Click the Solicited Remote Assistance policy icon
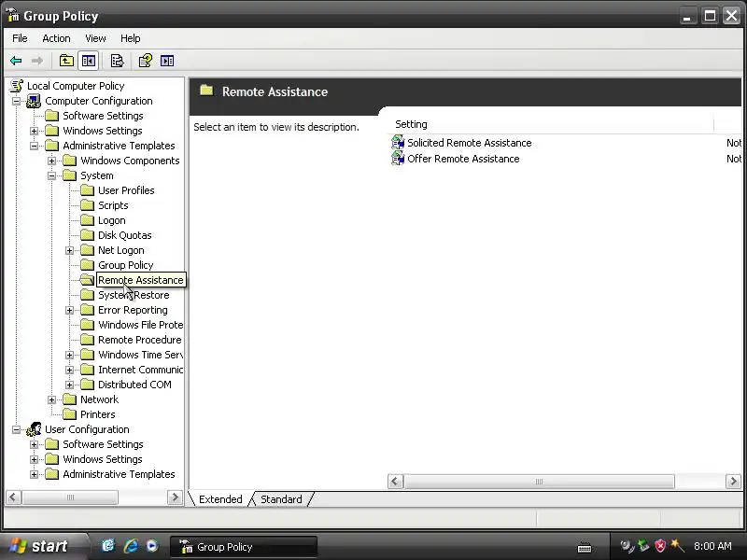This screenshot has height=560, width=747. 398,143
